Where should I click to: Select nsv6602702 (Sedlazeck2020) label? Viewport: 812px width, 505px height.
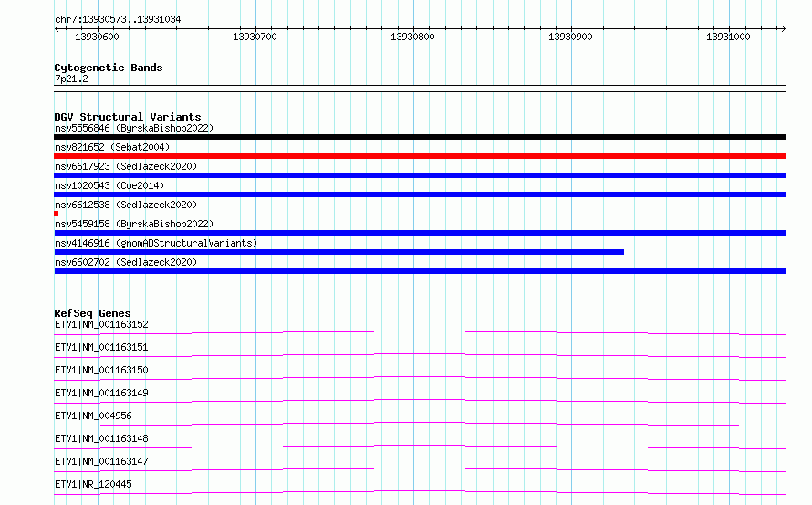click(x=126, y=262)
